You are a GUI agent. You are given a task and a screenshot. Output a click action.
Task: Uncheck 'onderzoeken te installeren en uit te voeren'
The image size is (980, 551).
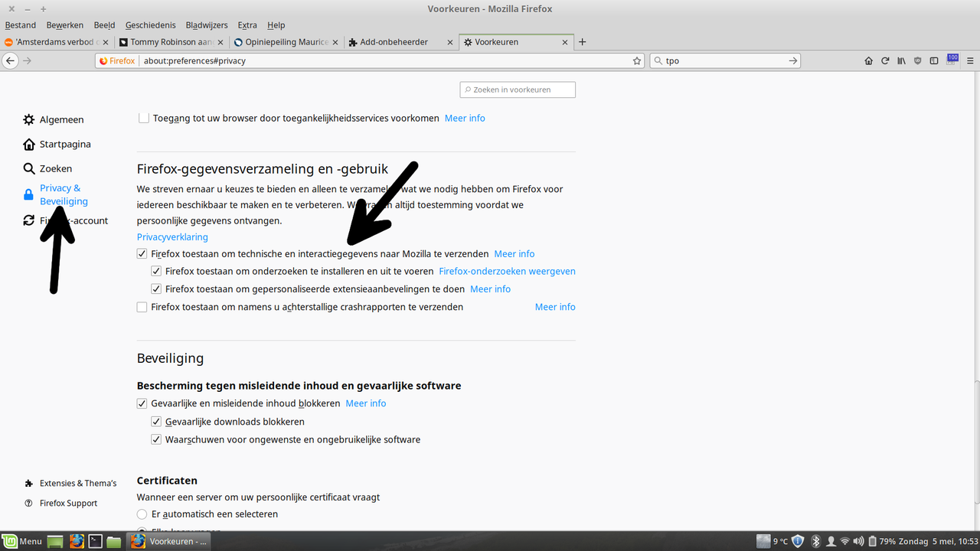(156, 271)
